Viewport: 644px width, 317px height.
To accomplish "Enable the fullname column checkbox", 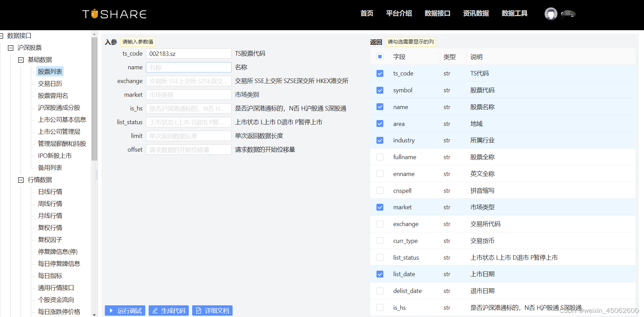I will tap(380, 157).
